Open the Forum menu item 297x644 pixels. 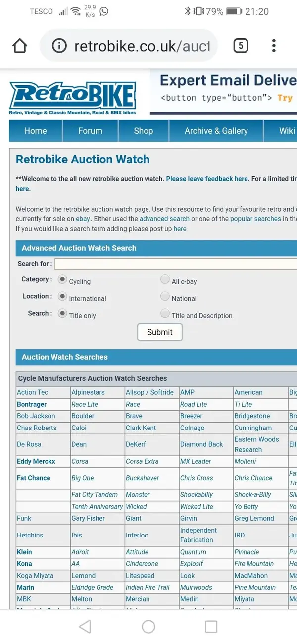pos(90,131)
